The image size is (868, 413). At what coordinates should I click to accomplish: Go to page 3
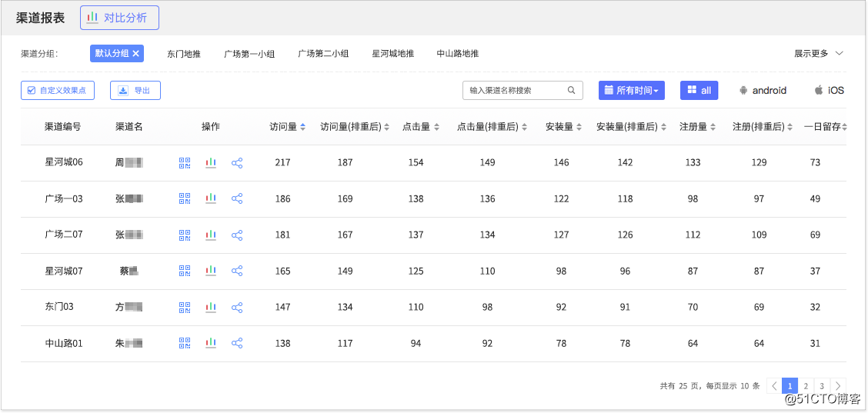point(823,386)
